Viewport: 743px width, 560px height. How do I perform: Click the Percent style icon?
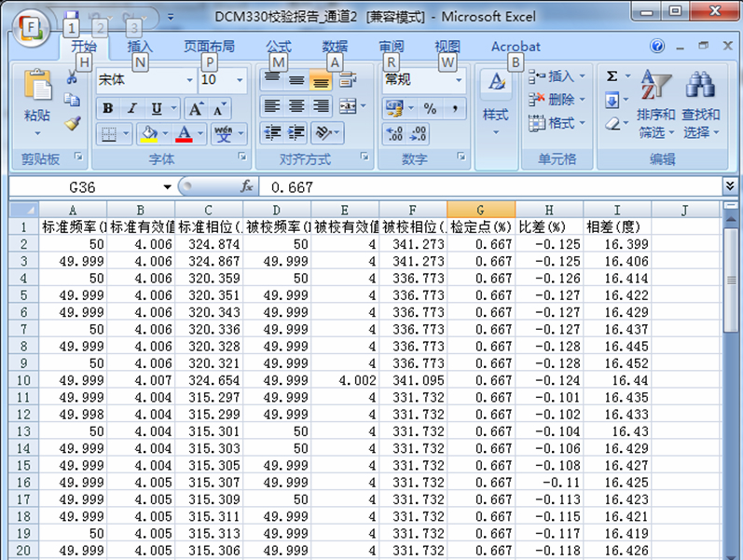click(x=430, y=108)
